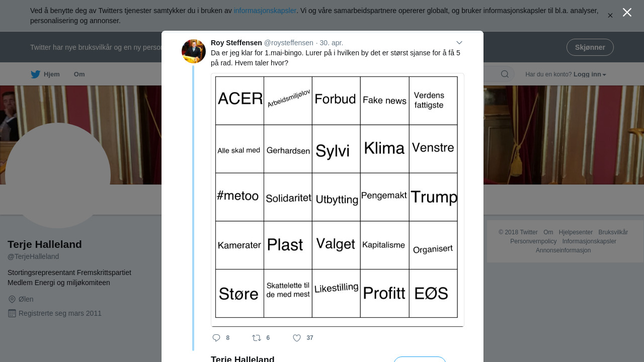Click the Roy Steffensen author name

[236, 43]
